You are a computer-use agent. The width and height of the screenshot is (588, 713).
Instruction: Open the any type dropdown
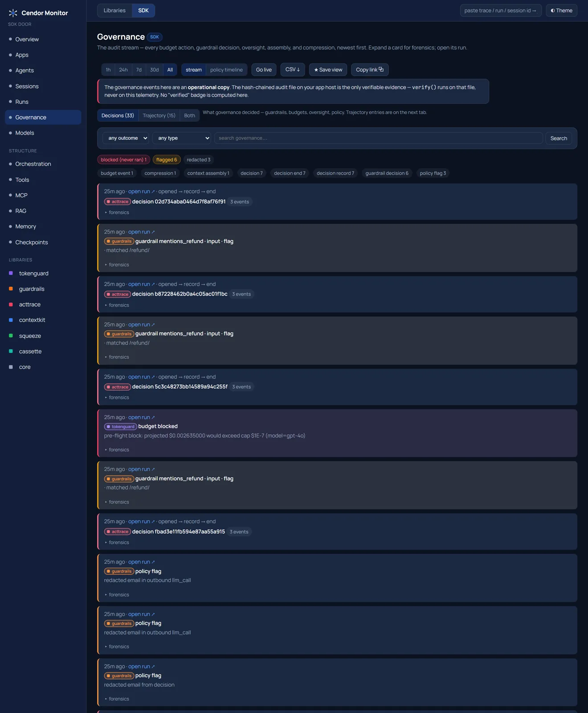182,138
